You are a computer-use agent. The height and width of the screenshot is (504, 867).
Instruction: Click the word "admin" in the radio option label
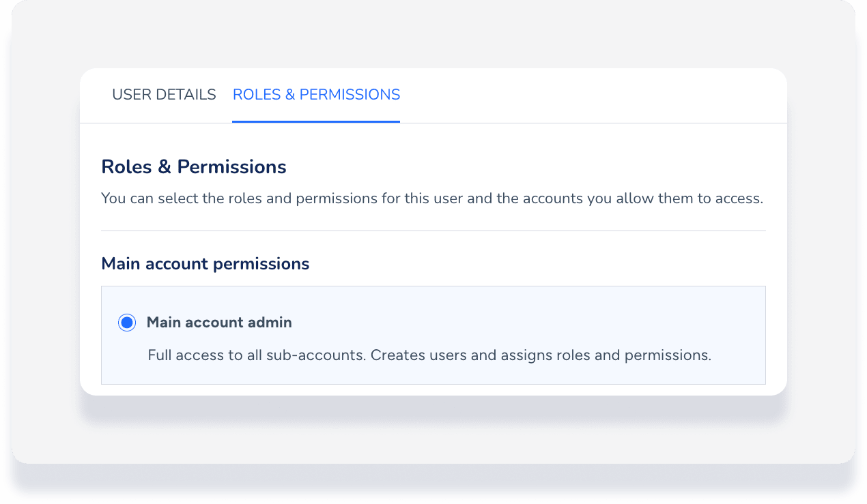point(271,323)
